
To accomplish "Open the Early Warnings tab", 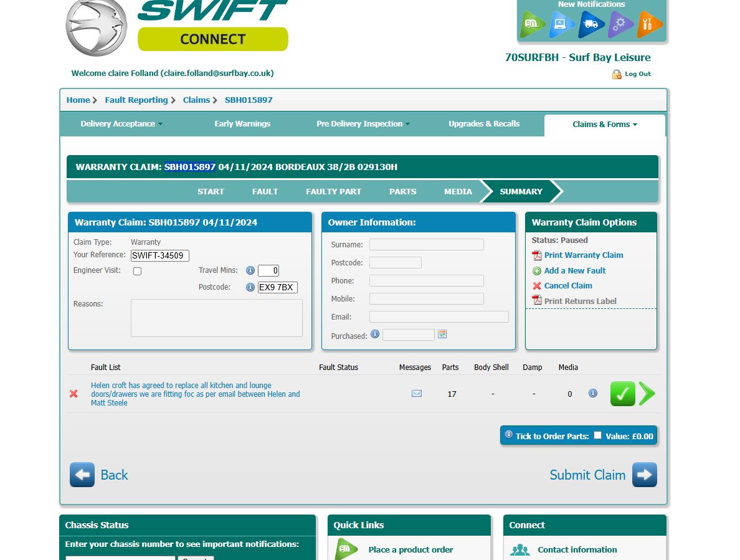I will click(x=242, y=123).
